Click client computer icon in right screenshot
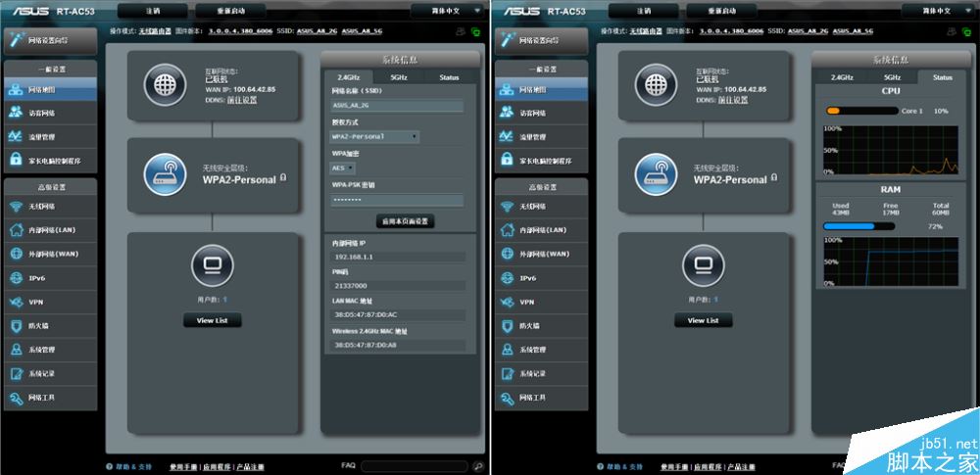Screen dimensions: 980x475 (703, 265)
